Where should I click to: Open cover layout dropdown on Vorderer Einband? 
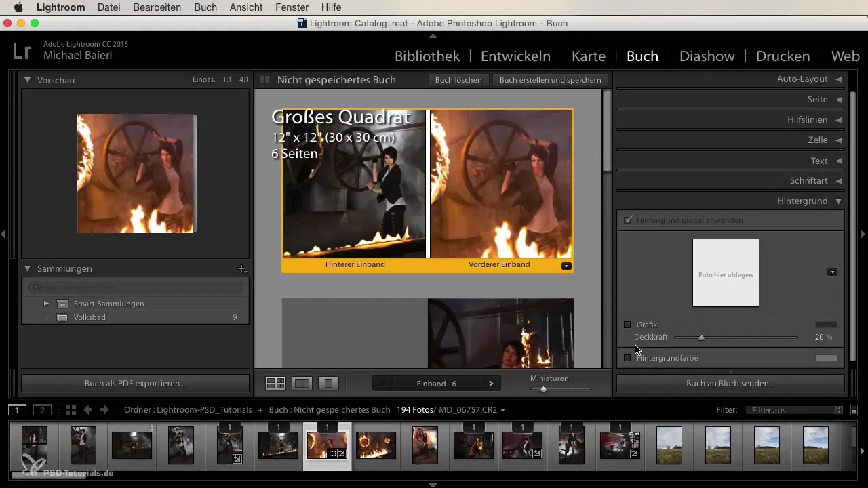tap(567, 266)
